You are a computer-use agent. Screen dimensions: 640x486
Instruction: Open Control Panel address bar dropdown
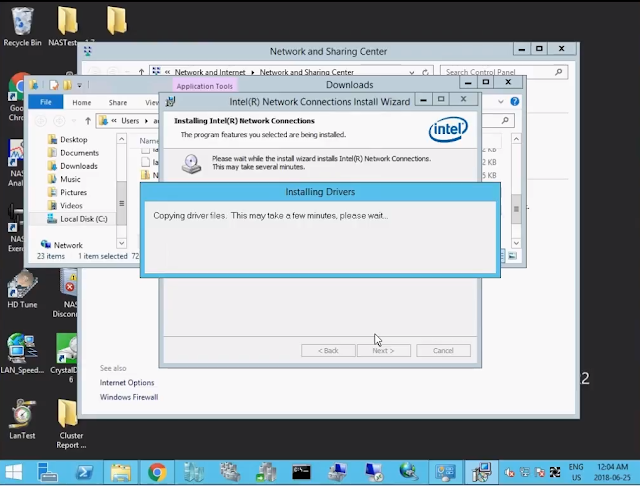click(412, 72)
